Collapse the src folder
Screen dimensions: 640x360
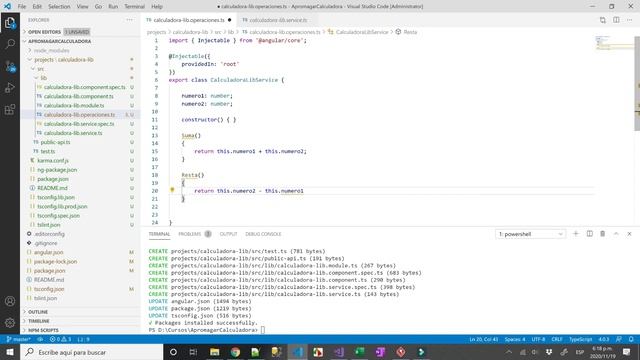coord(81,69)
